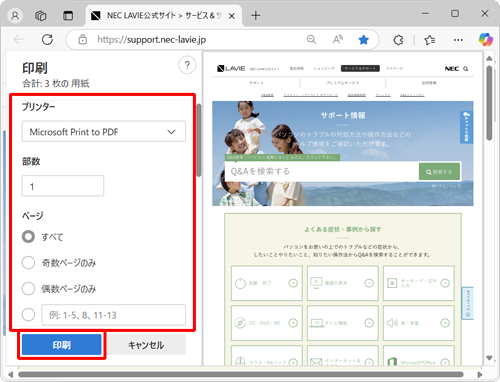The image size is (500, 382).
Task: Open the プリンター dropdown Microsoft Print to PDF
Action: click(104, 131)
